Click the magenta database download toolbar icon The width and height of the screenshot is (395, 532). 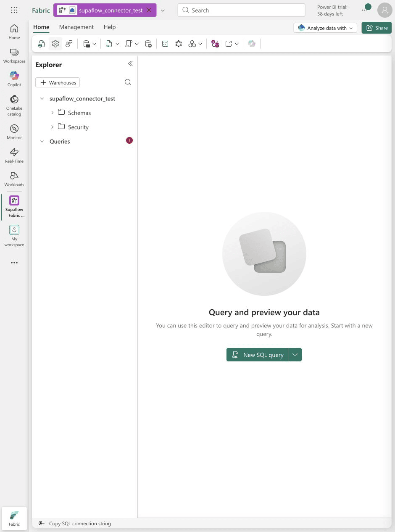tap(215, 44)
